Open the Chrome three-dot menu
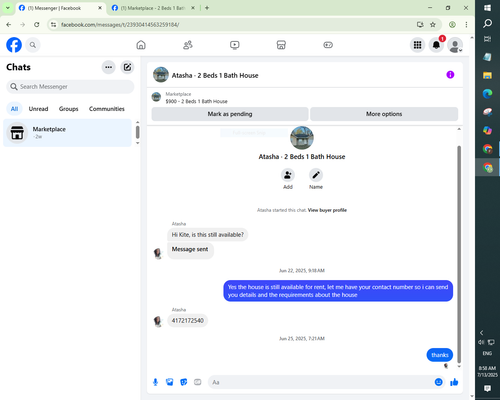 pos(466,25)
